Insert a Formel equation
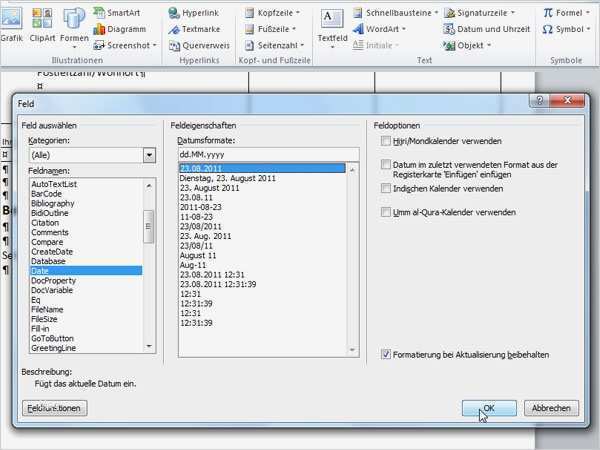The width and height of the screenshot is (600, 450). click(566, 13)
